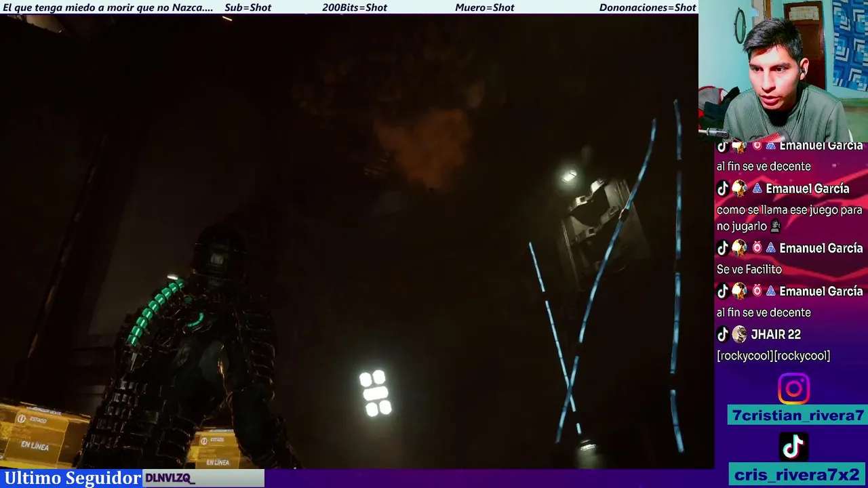Click 'Muero=Shot' in top banner
Viewport: 868px width, 488px height.
click(x=485, y=7)
